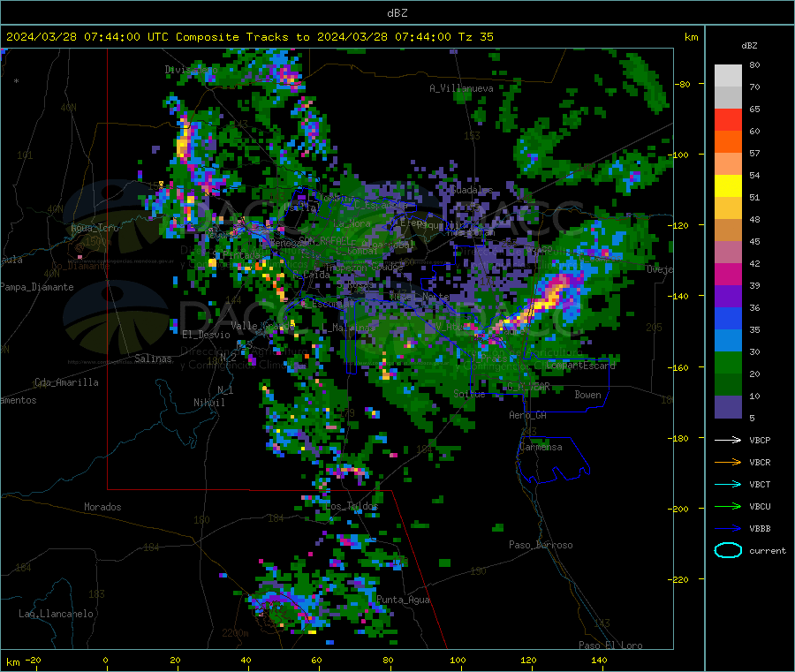Image resolution: width=795 pixels, height=672 pixels.
Task: Select the red 60-65 dBZ color swatch
Action: pos(728,119)
